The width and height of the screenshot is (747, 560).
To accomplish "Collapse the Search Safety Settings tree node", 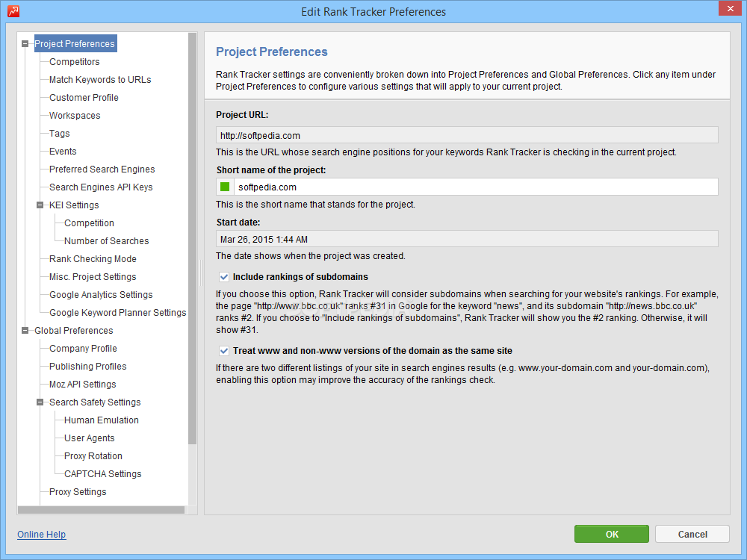I will pos(40,402).
